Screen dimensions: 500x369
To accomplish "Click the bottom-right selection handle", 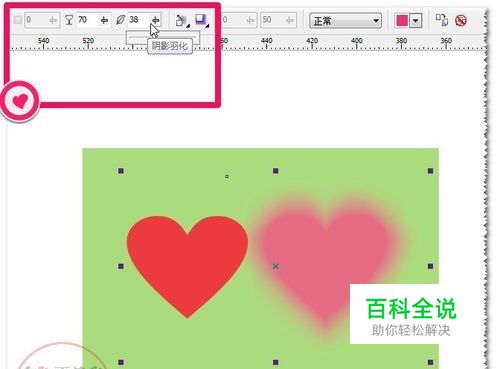I will coord(430,362).
